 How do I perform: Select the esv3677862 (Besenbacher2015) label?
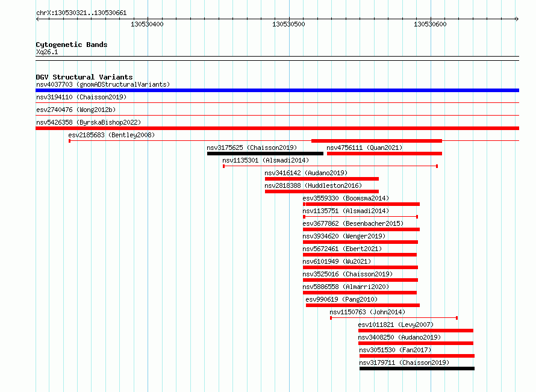click(353, 223)
